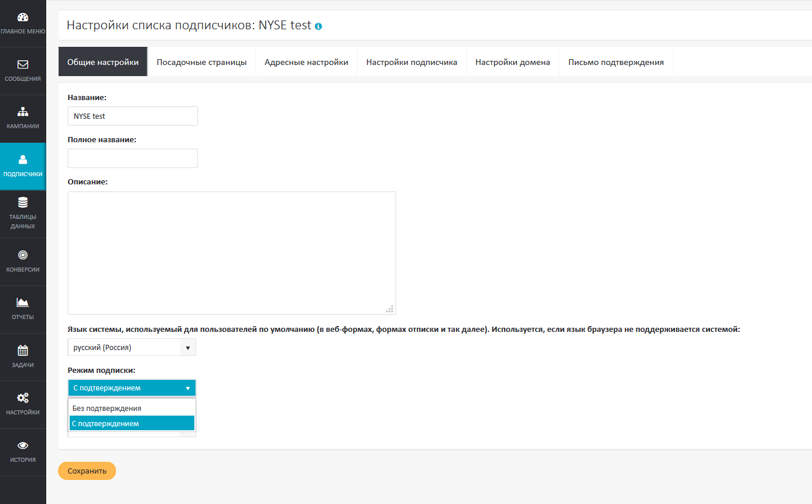Image resolution: width=812 pixels, height=504 pixels.
Task: Open the Настройки домена tab
Action: 512,62
